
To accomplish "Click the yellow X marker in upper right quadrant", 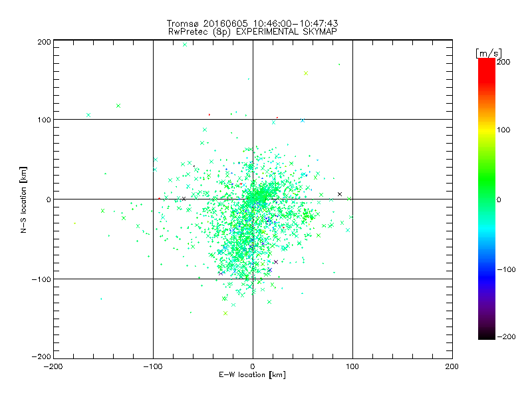I will coord(305,73).
